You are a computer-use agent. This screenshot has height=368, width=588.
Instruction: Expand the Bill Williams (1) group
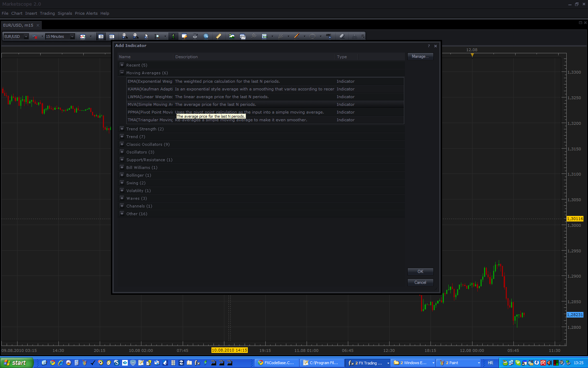(x=122, y=167)
